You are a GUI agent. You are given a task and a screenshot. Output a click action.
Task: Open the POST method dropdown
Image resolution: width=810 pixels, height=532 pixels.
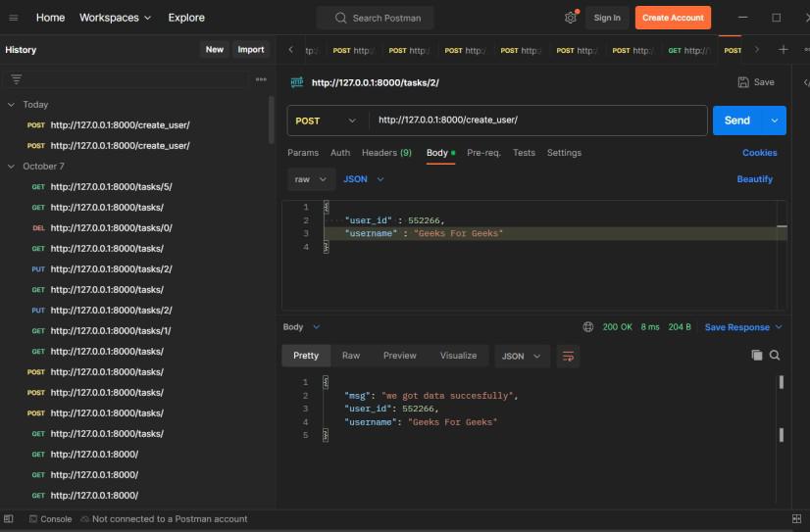point(327,121)
